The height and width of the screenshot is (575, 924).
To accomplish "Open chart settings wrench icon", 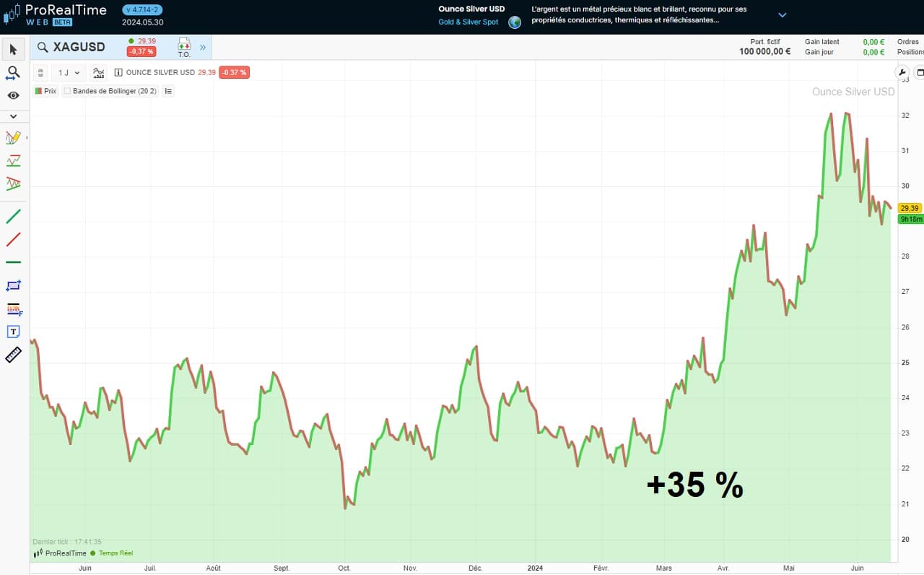I will point(902,73).
